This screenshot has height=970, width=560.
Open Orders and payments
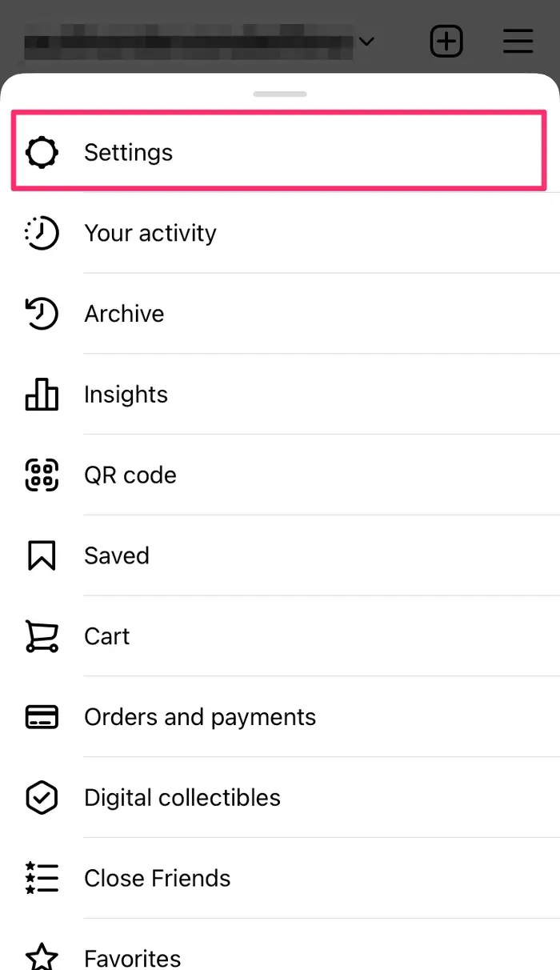(200, 717)
